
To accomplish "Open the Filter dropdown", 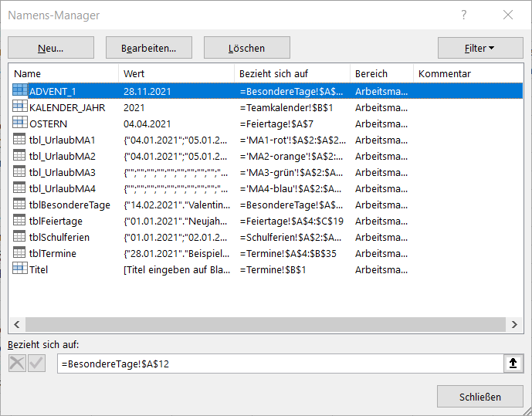I will tap(479, 48).
